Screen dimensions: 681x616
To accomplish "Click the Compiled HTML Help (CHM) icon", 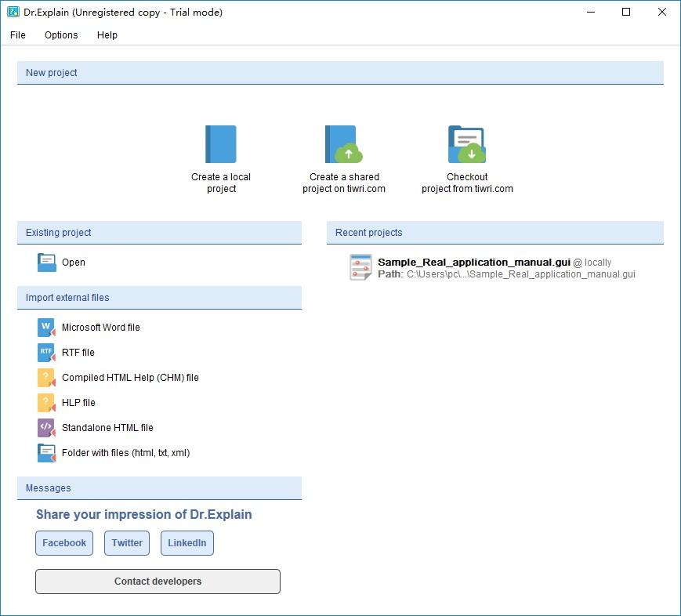I will click(x=46, y=378).
